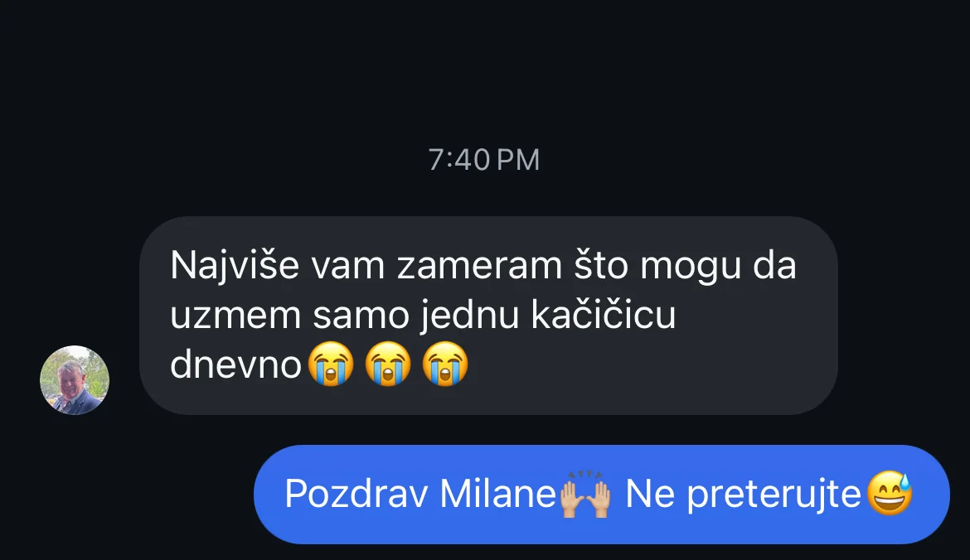
Task: Click the 7:40 PM timestamp
Action: 484,160
